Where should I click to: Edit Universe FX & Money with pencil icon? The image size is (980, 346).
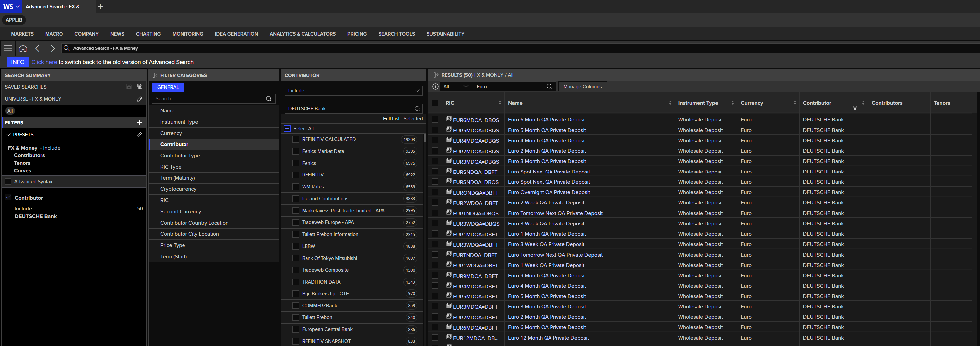[139, 99]
